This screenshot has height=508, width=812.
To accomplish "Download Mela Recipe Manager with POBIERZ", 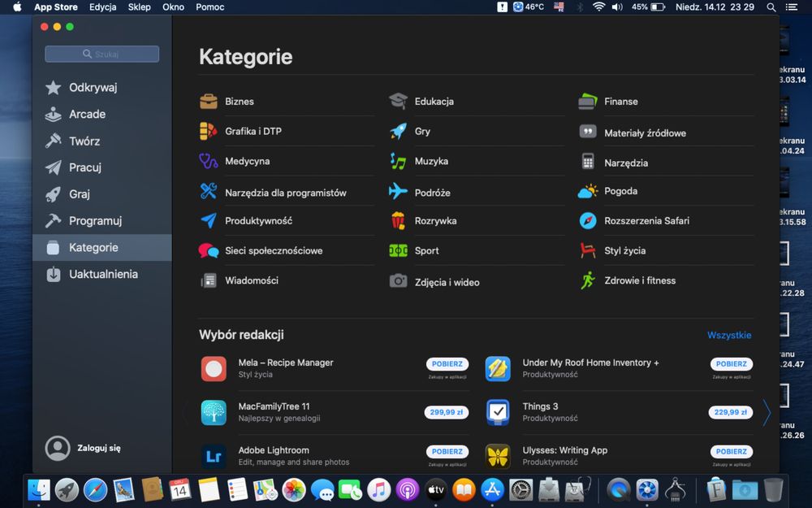I will click(447, 364).
